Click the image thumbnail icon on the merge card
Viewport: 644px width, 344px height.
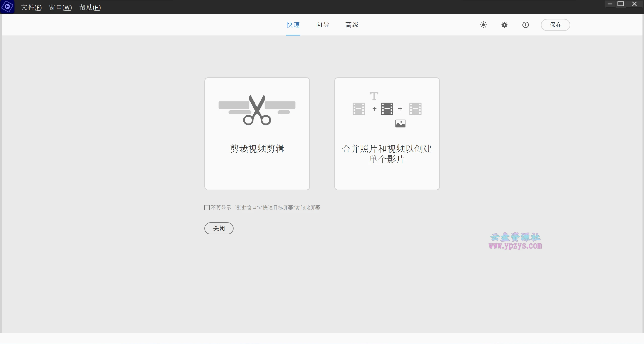click(400, 123)
